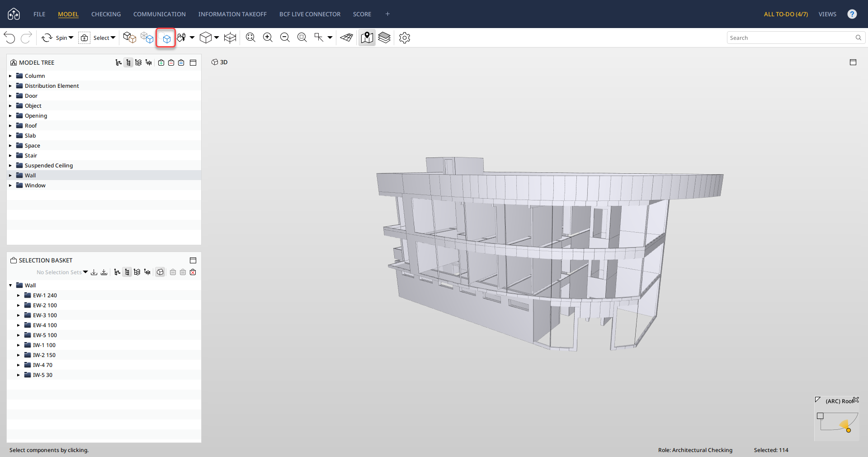
Task: Open the VIEWS menu
Action: 827,14
